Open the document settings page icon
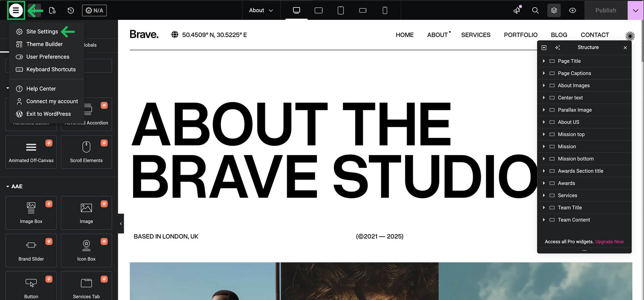 pos(52,10)
